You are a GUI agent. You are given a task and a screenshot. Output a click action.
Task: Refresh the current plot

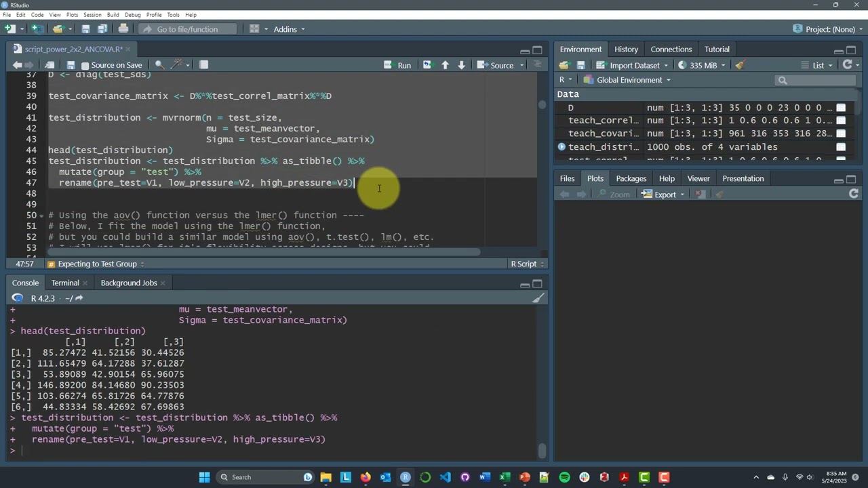coord(854,195)
